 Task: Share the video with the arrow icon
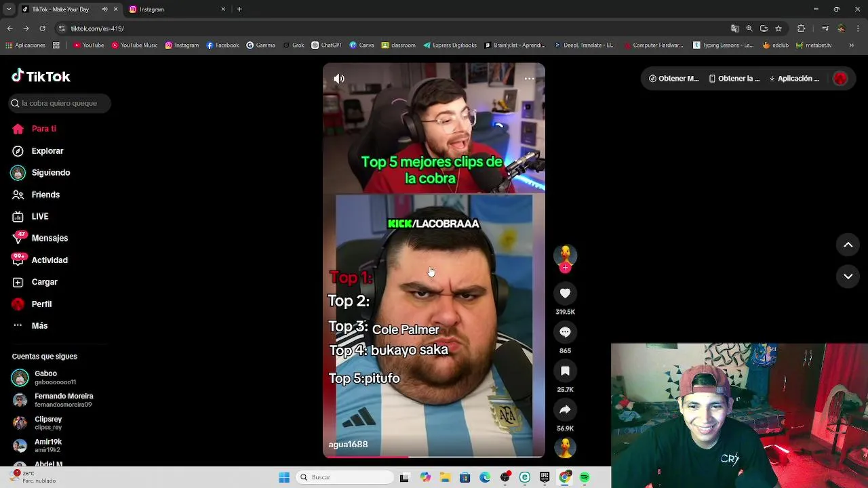coord(565,409)
